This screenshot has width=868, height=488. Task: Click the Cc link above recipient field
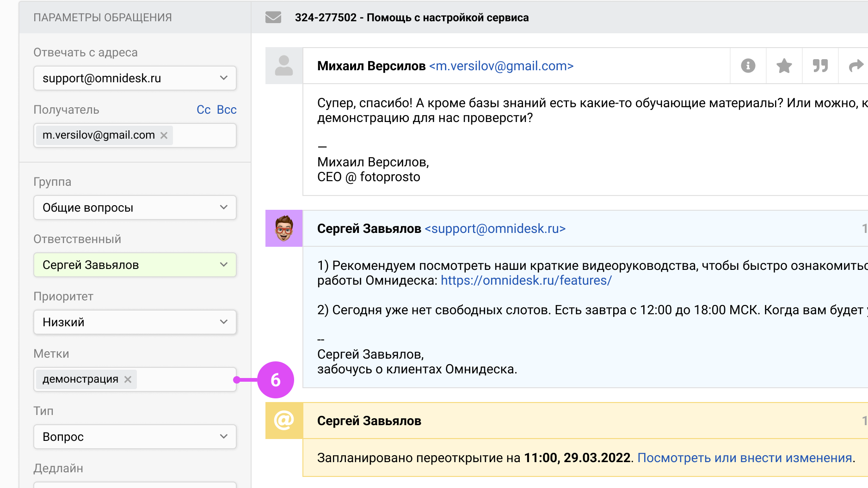[x=203, y=110]
